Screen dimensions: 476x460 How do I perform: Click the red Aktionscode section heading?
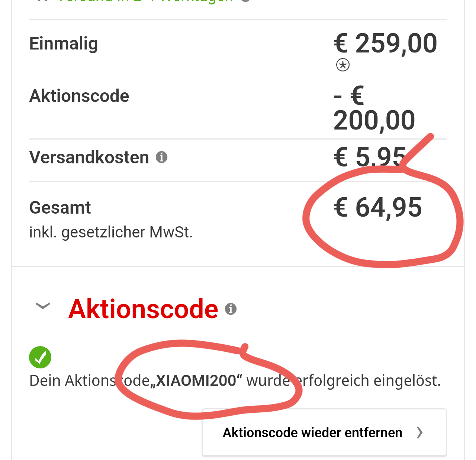point(143,309)
